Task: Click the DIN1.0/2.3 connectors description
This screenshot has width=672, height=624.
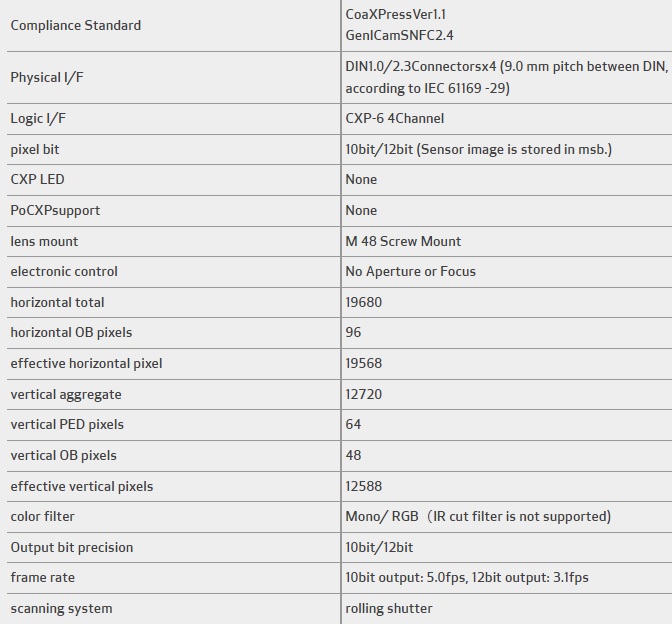Action: pyautogui.click(x=505, y=77)
